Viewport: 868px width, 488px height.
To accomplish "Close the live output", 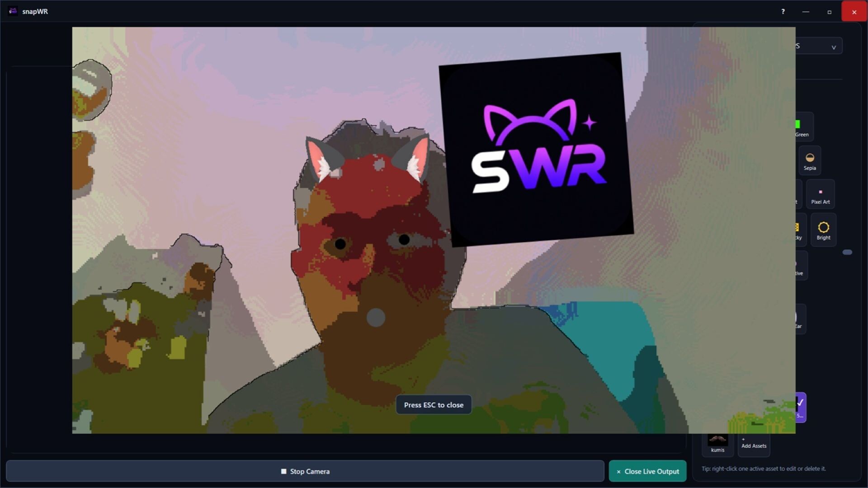I will tap(647, 471).
